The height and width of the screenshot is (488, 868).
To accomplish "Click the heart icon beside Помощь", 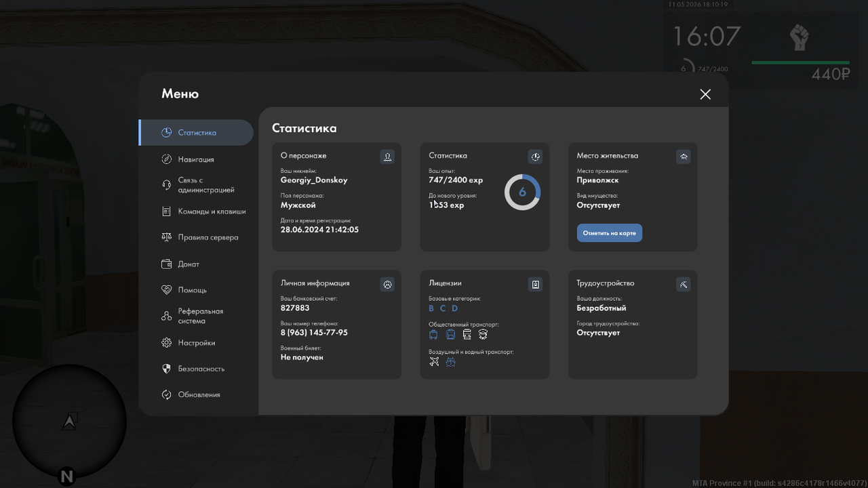I will pos(167,289).
